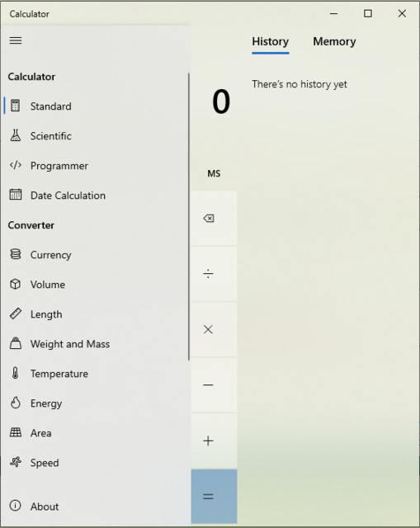Close the hamburger navigation menu
The image size is (420, 528).
tap(16, 40)
